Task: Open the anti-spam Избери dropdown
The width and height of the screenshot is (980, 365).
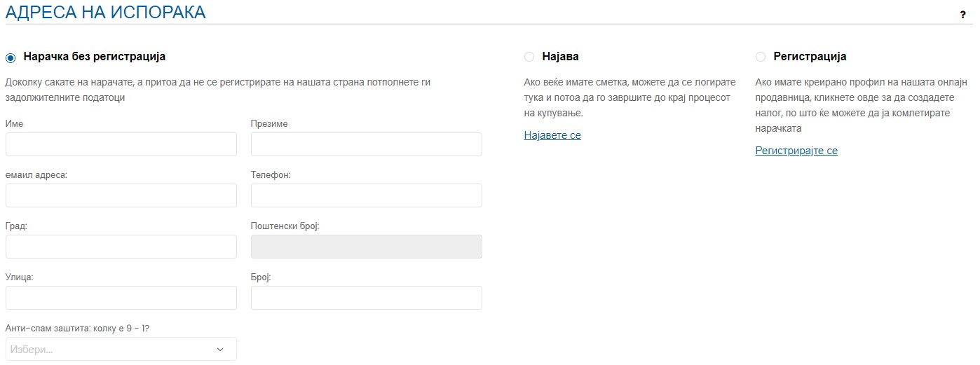Action: tap(121, 349)
